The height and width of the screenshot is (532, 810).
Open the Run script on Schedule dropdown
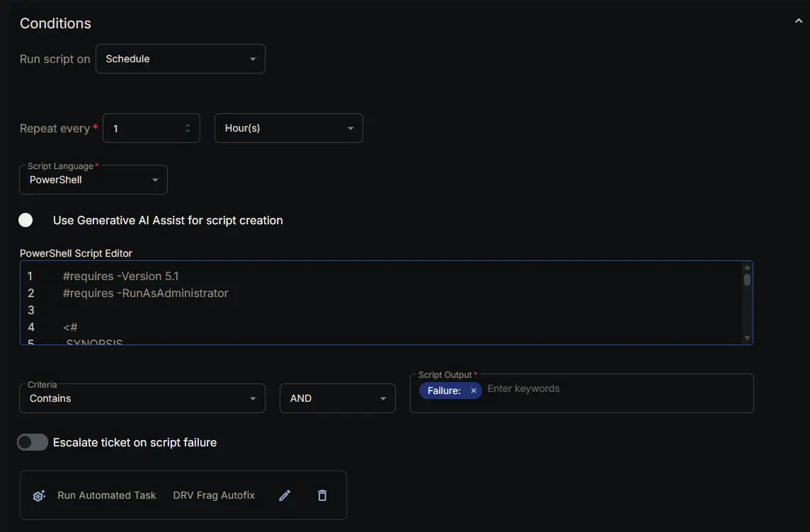click(181, 59)
